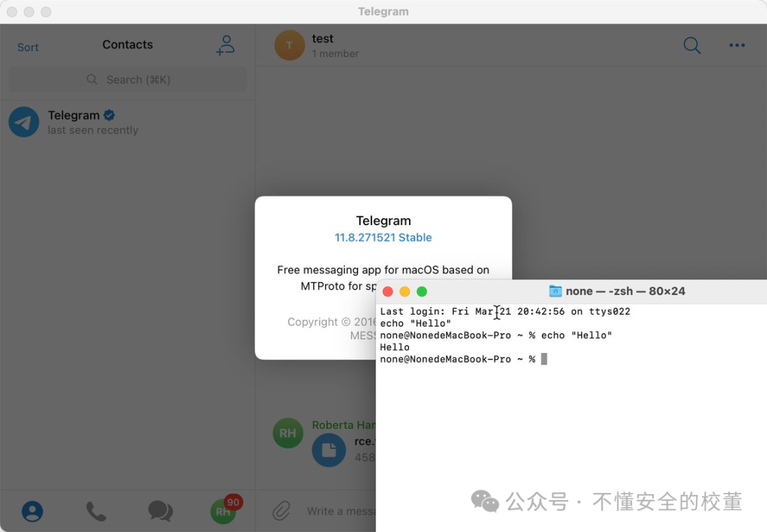
Task: Zoom Terminal with the green button
Action: (422, 292)
